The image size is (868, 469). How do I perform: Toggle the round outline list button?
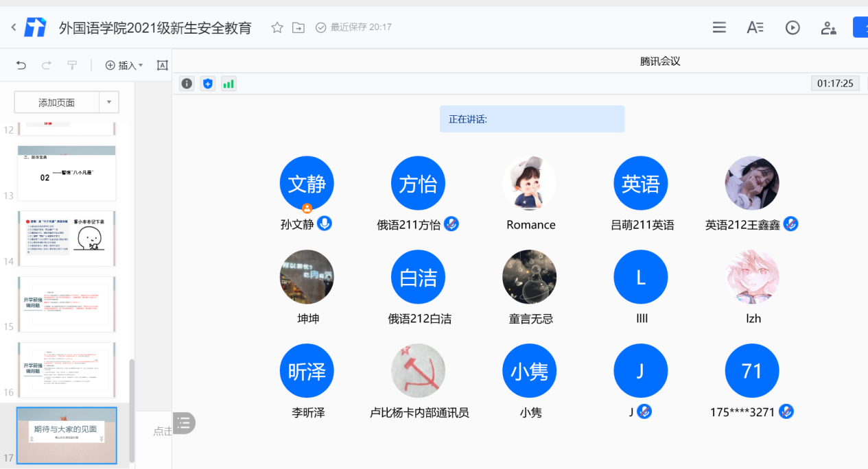click(184, 423)
